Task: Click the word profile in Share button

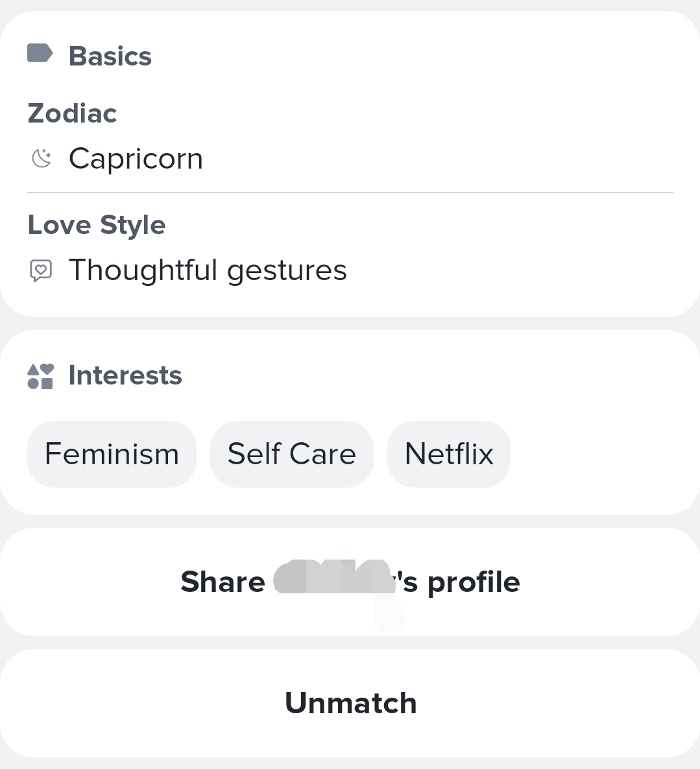Action: [474, 582]
